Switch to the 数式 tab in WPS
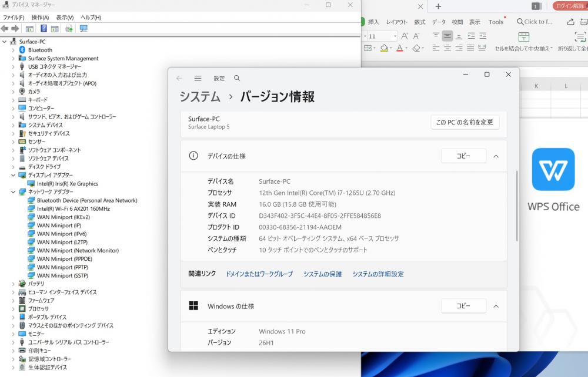The image size is (588, 377). (x=420, y=22)
